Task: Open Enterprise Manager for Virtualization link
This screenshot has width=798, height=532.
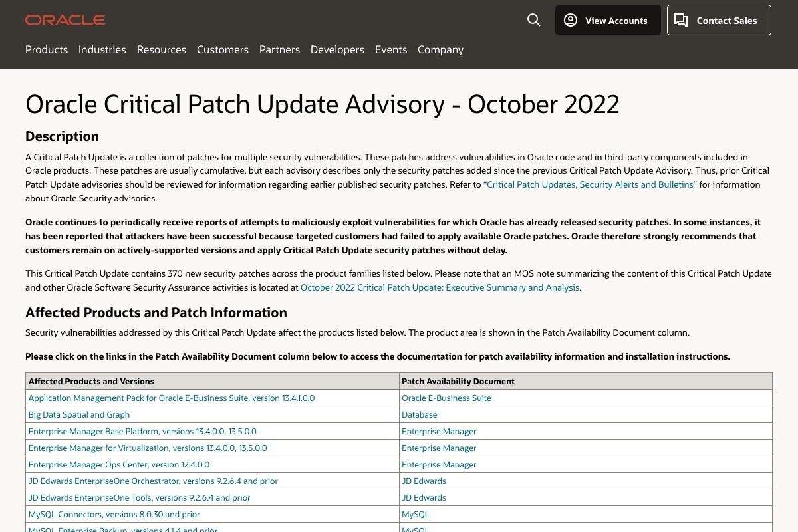Action: click(x=148, y=448)
